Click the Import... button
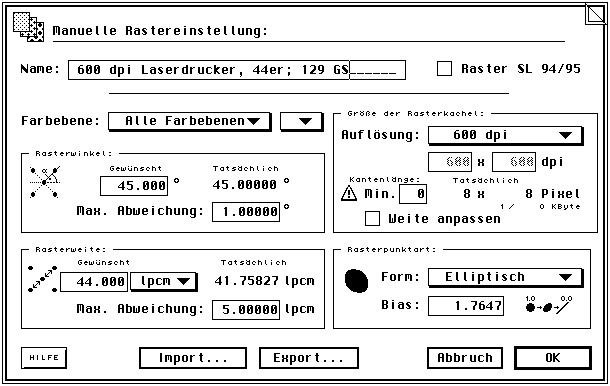 193,358
